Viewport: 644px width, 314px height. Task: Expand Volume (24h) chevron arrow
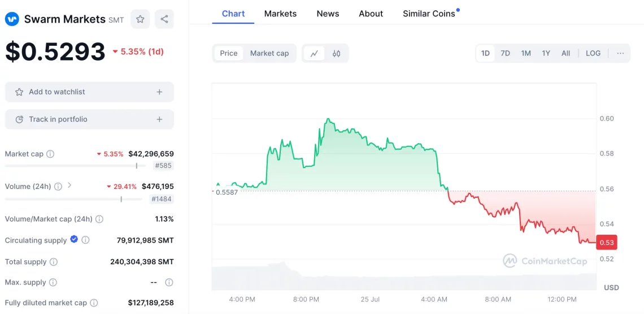pos(69,186)
